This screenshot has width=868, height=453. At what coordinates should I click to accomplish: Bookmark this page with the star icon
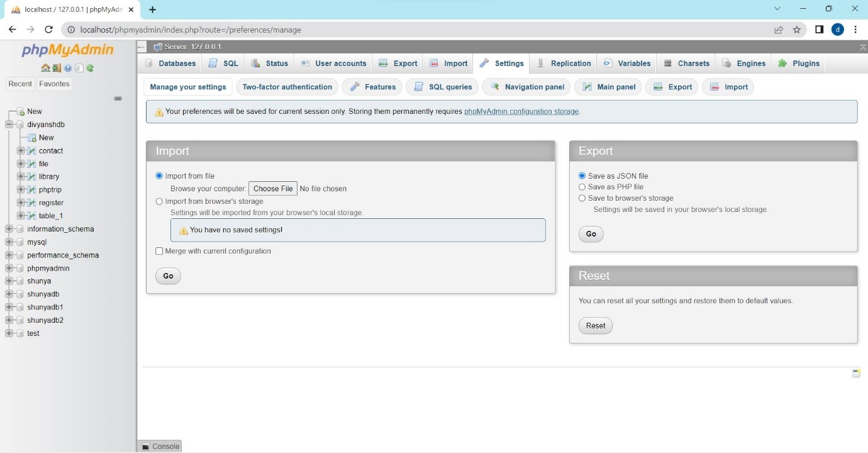pyautogui.click(x=797, y=30)
